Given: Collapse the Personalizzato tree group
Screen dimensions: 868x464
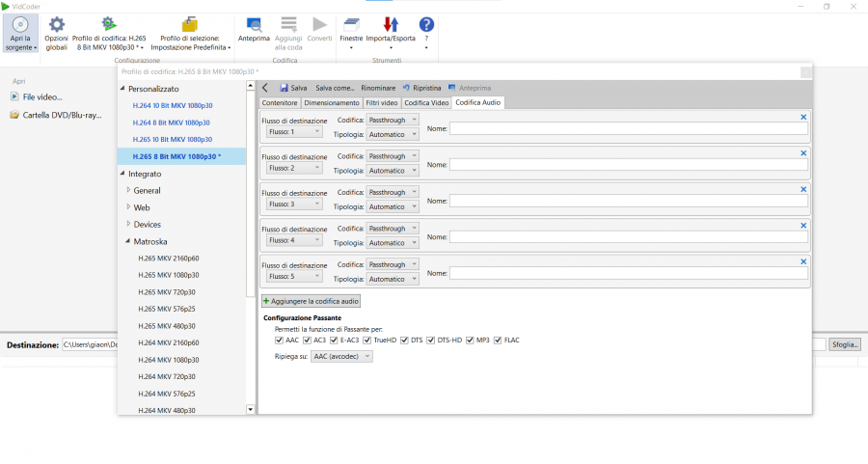Looking at the screenshot, I should point(122,88).
